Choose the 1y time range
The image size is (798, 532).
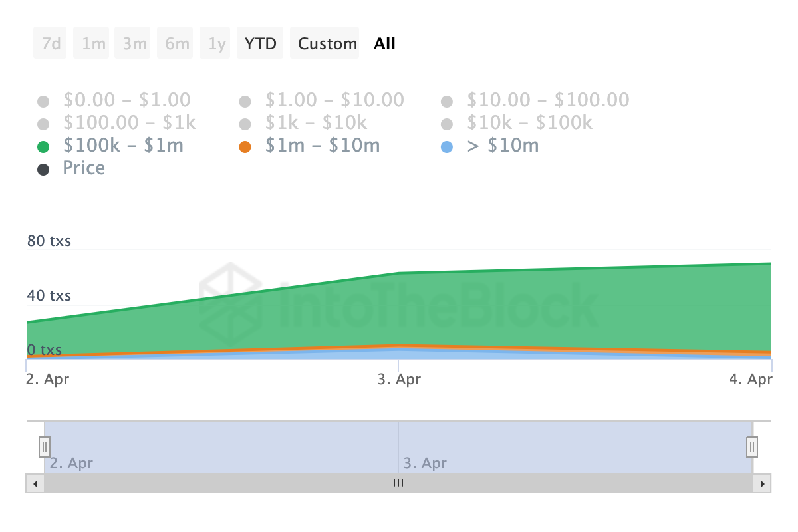tap(217, 43)
